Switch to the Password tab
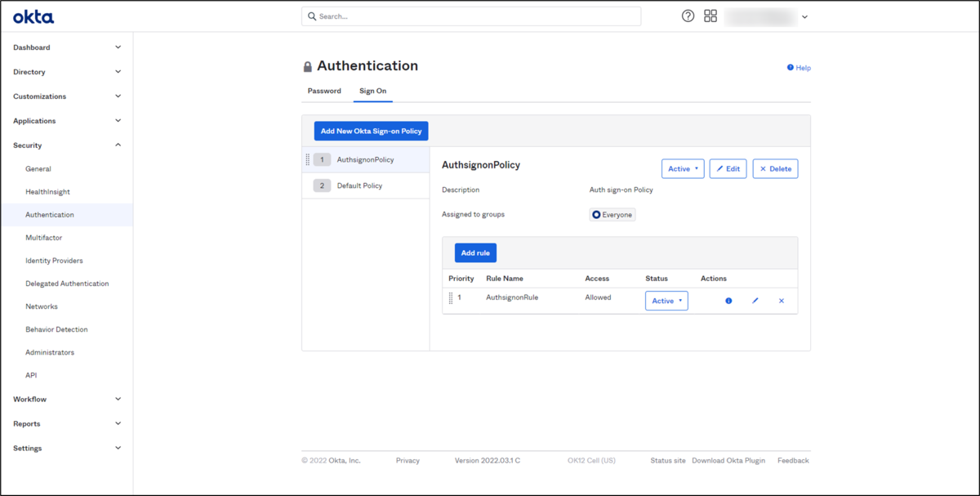The height and width of the screenshot is (496, 980). click(324, 91)
